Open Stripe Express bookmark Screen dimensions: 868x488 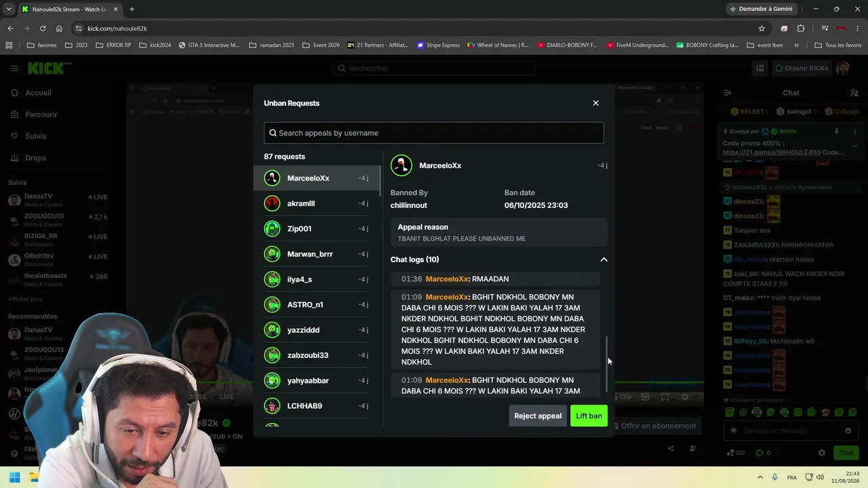pos(438,45)
